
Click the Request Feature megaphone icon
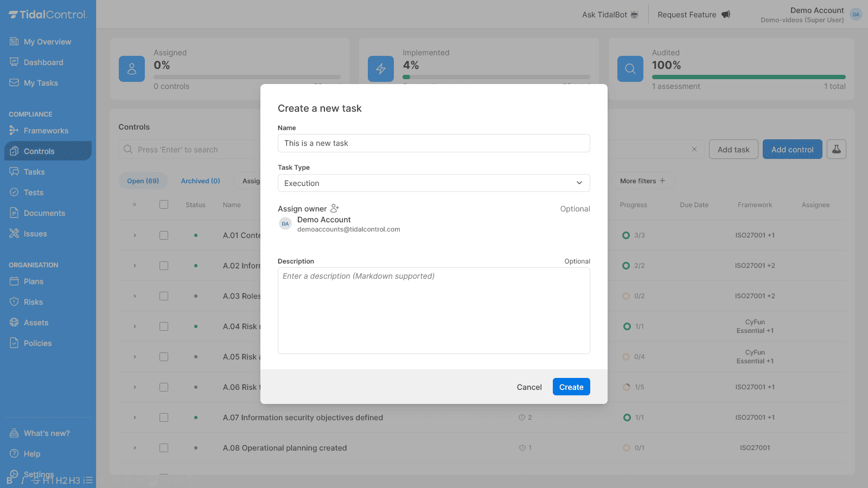(x=726, y=15)
